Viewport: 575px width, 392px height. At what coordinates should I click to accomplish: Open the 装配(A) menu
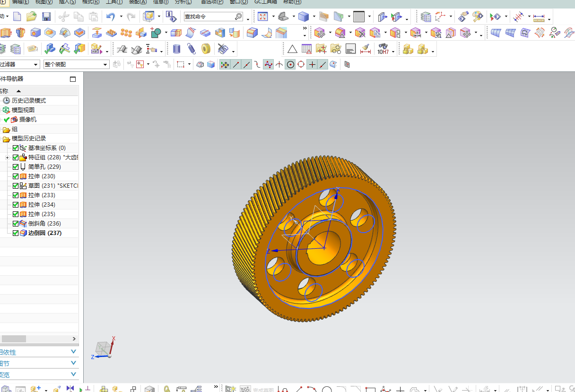click(x=138, y=2)
